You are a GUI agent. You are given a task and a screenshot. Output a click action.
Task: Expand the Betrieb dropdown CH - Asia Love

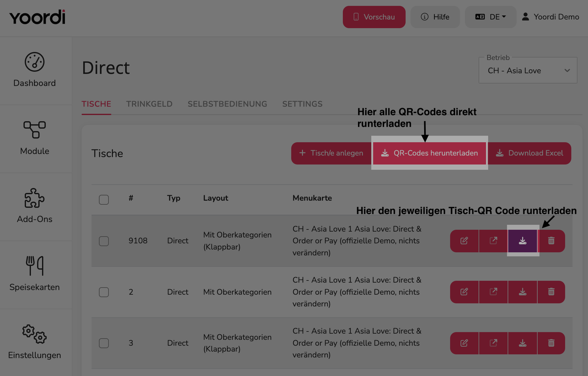tap(528, 70)
